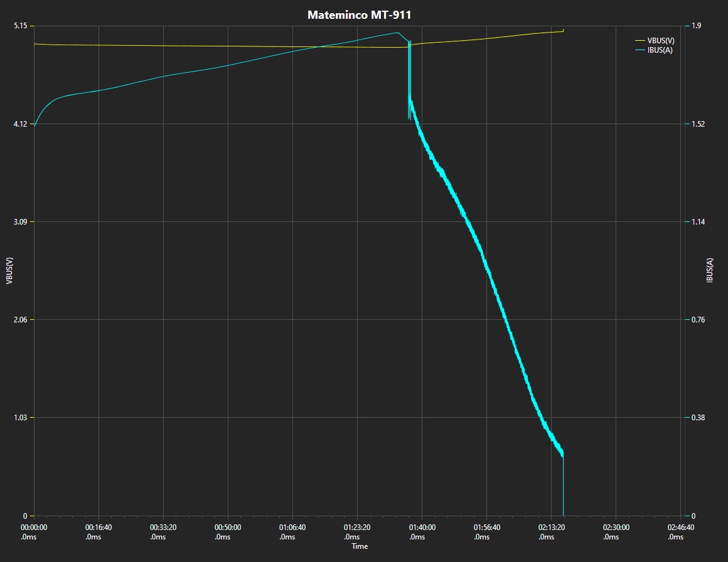Click the 00:33:20 time tick label
Viewport: 728px width, 562px height.
163,533
